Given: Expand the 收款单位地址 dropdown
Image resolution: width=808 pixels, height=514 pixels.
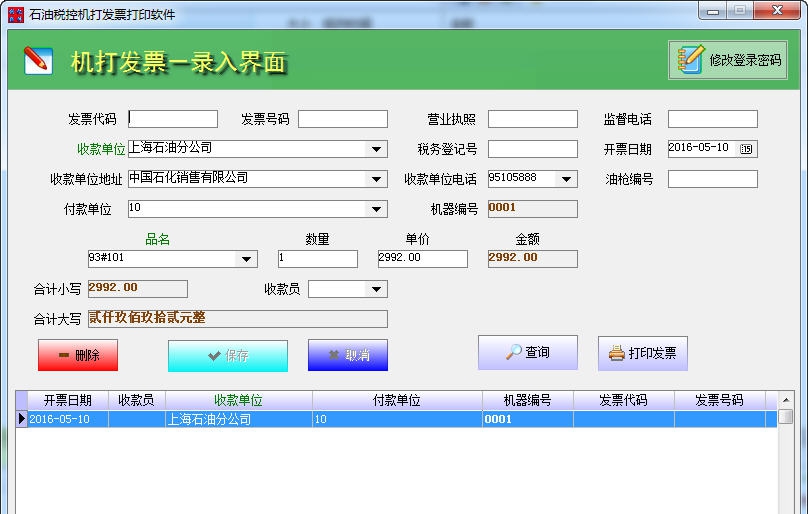Looking at the screenshot, I should tap(376, 179).
